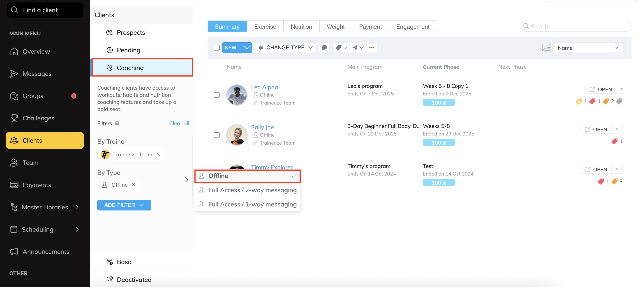The height and width of the screenshot is (287, 644).
Task: Remove the Offline type filter chip
Action: pyautogui.click(x=134, y=184)
